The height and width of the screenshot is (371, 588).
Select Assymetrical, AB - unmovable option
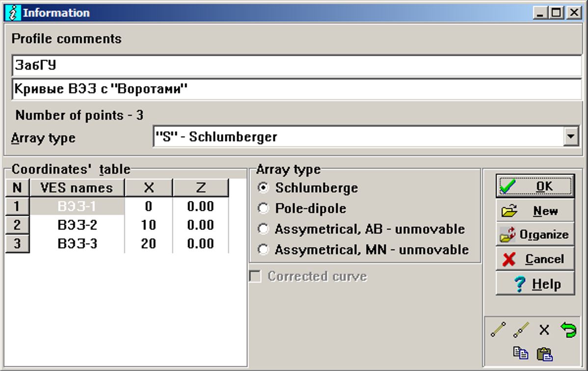click(x=263, y=228)
